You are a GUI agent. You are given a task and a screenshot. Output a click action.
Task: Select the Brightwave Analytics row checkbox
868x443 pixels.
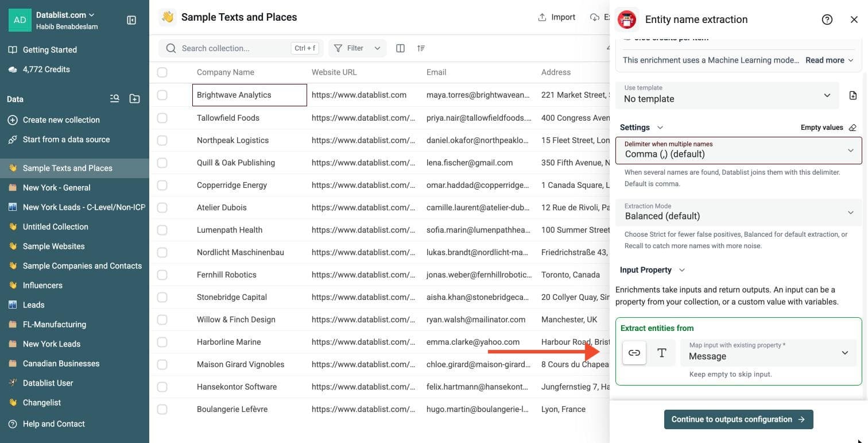tap(162, 95)
